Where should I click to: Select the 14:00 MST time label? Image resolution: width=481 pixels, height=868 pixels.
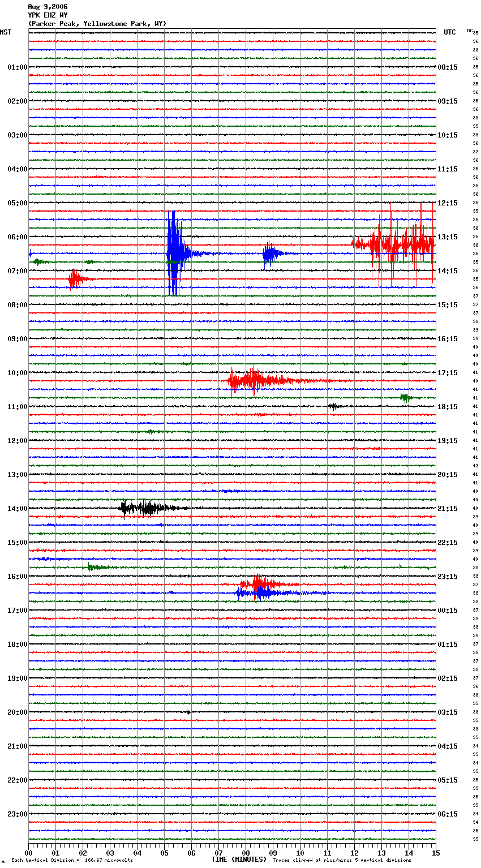click(18, 509)
